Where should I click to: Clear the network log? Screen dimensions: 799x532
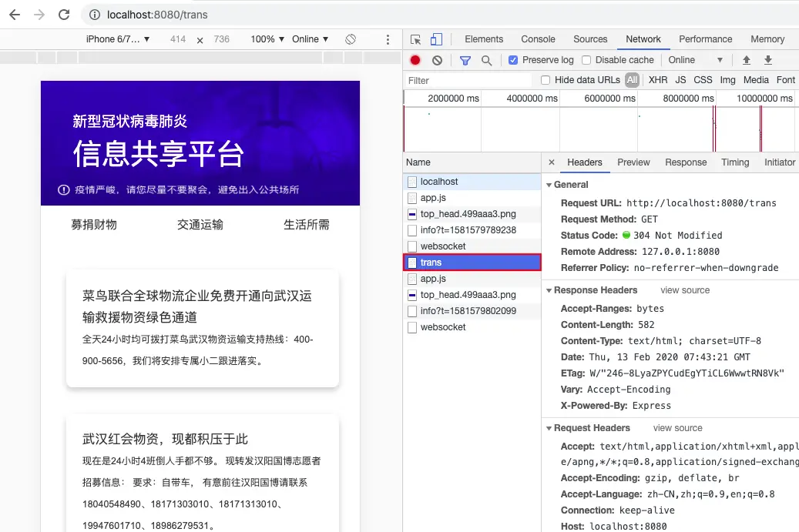point(437,61)
